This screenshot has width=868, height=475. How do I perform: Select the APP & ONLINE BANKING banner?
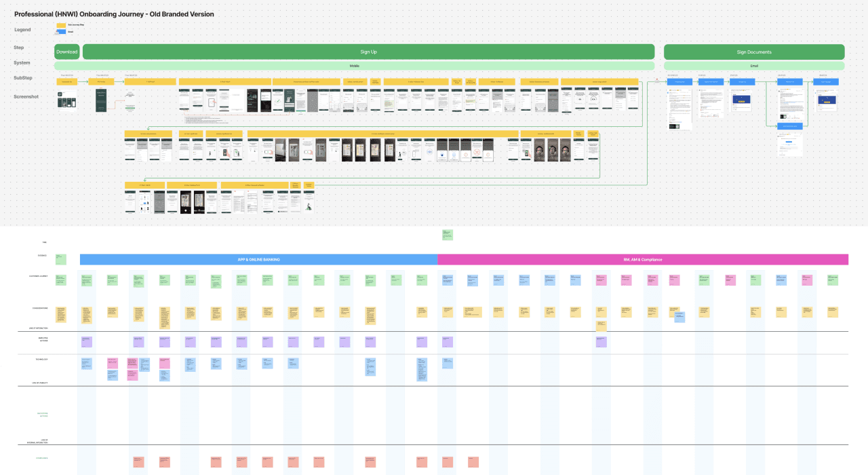[259, 259]
